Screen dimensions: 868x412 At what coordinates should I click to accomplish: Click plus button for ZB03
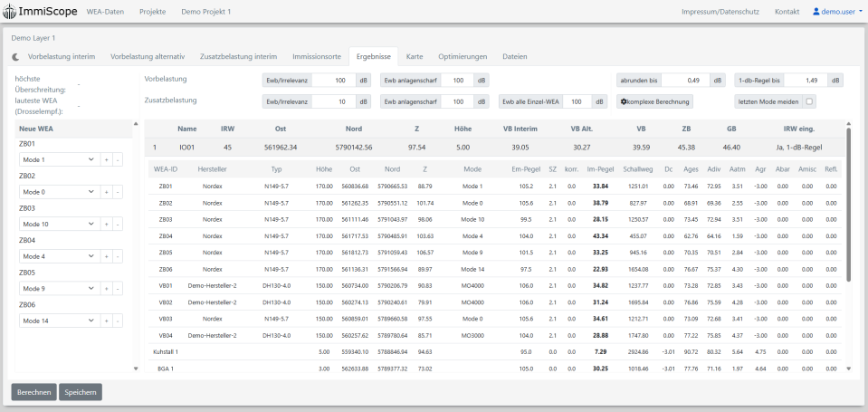click(x=107, y=225)
